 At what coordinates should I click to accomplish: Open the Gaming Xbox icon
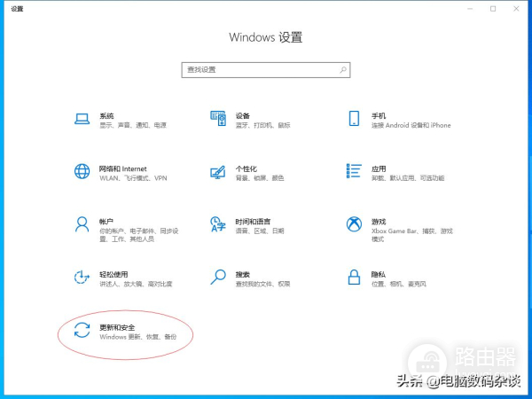[354, 224]
